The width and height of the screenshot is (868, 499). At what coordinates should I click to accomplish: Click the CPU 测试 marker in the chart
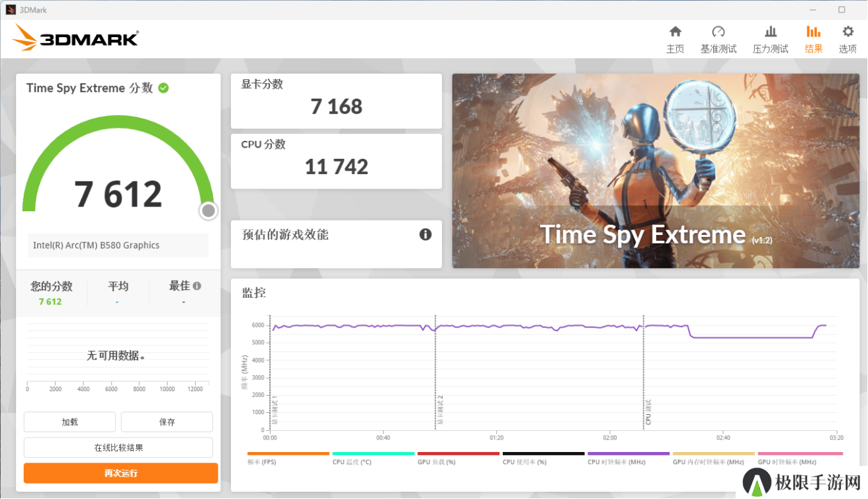pyautogui.click(x=648, y=412)
